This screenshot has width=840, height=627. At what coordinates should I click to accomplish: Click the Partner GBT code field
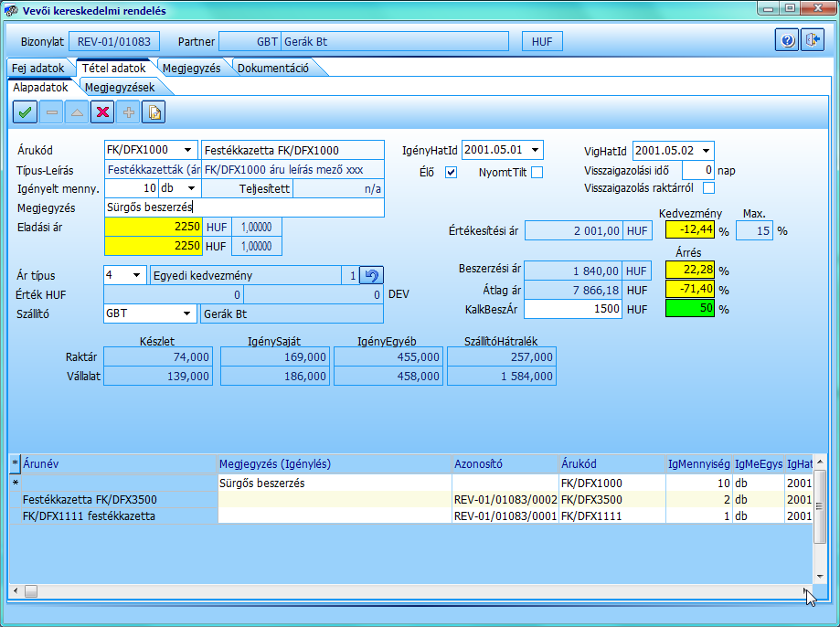pyautogui.click(x=250, y=41)
